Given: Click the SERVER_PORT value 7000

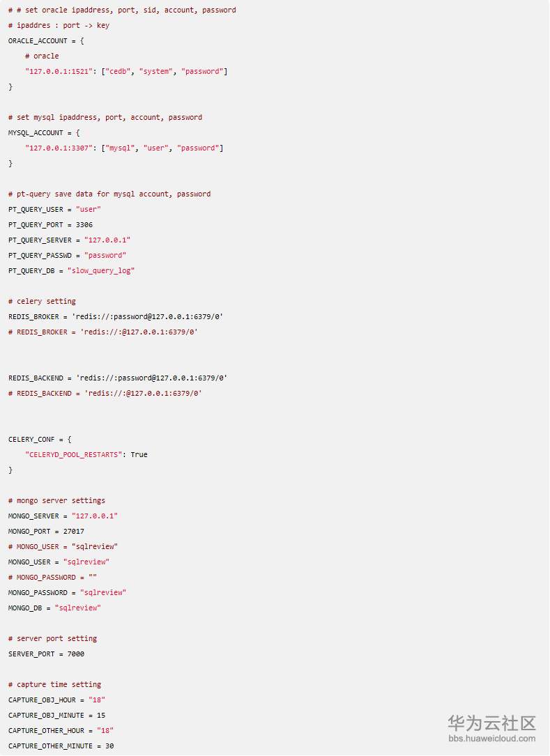Looking at the screenshot, I should point(75,654).
